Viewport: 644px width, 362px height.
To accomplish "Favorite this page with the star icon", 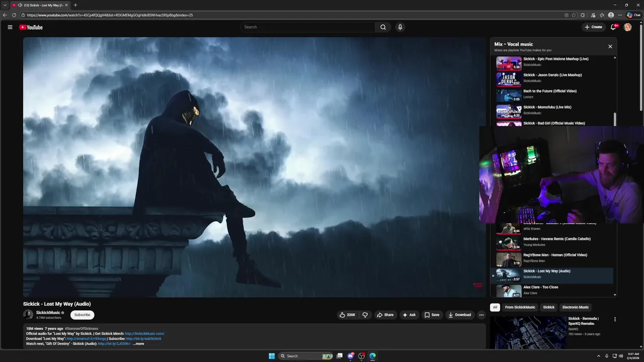I will [574, 15].
